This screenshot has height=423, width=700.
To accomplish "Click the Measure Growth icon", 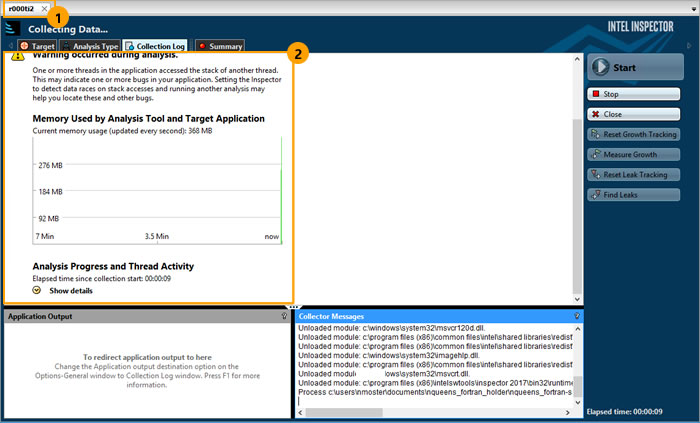I will [596, 154].
